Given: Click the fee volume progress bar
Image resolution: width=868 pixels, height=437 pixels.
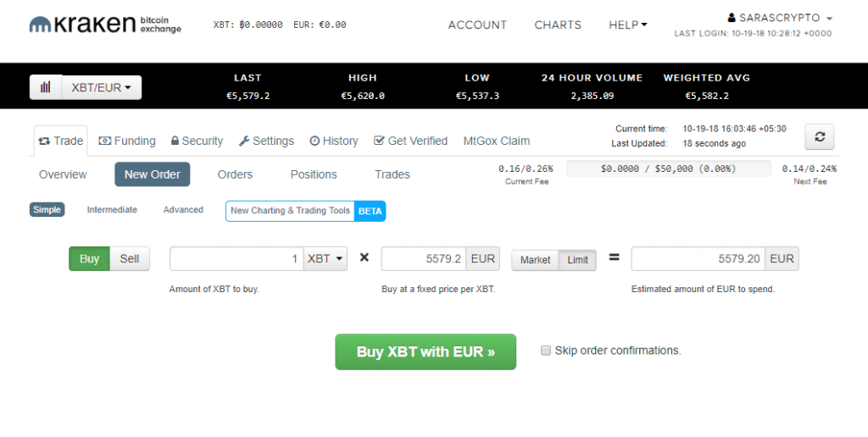Looking at the screenshot, I should 668,169.
